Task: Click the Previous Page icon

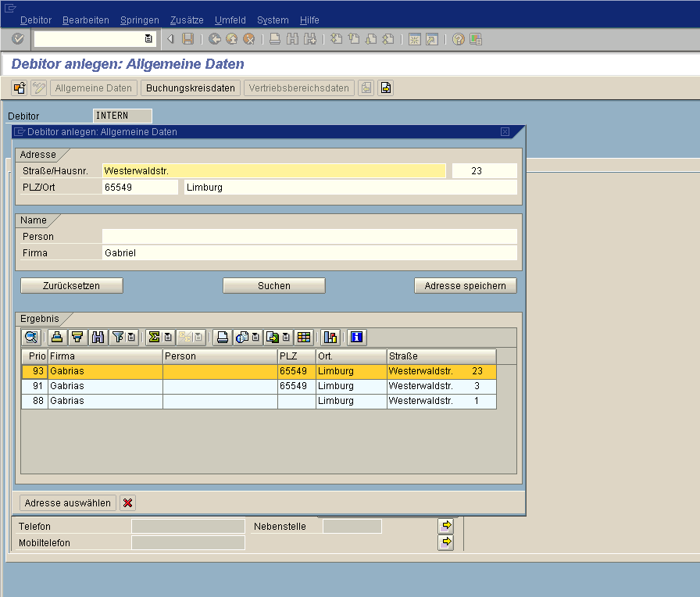Action: [x=354, y=39]
